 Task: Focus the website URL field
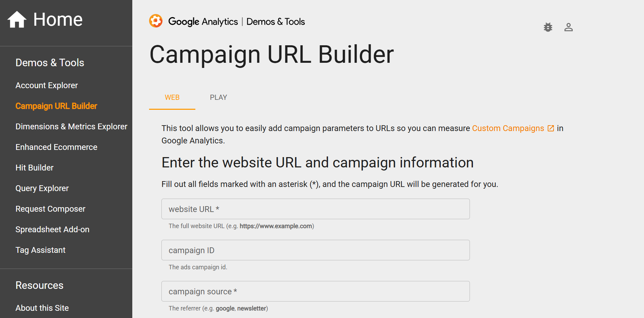315,209
